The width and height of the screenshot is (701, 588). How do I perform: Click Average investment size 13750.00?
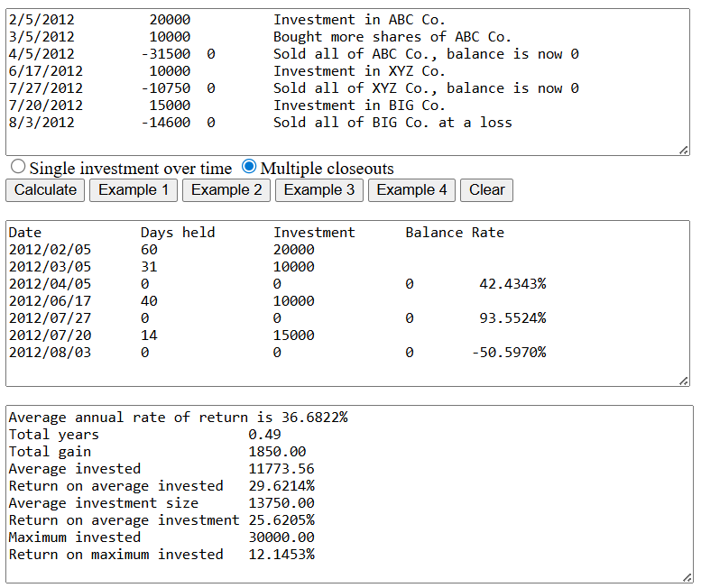[281, 503]
